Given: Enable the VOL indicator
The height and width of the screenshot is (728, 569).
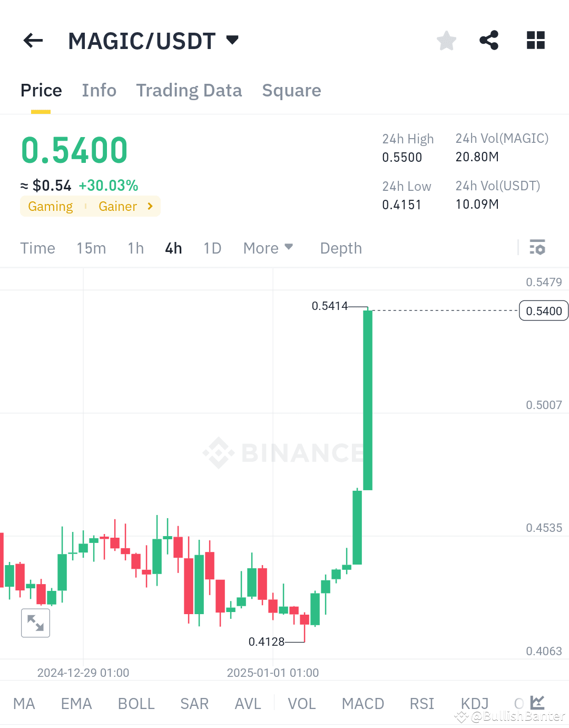Looking at the screenshot, I should 301,703.
